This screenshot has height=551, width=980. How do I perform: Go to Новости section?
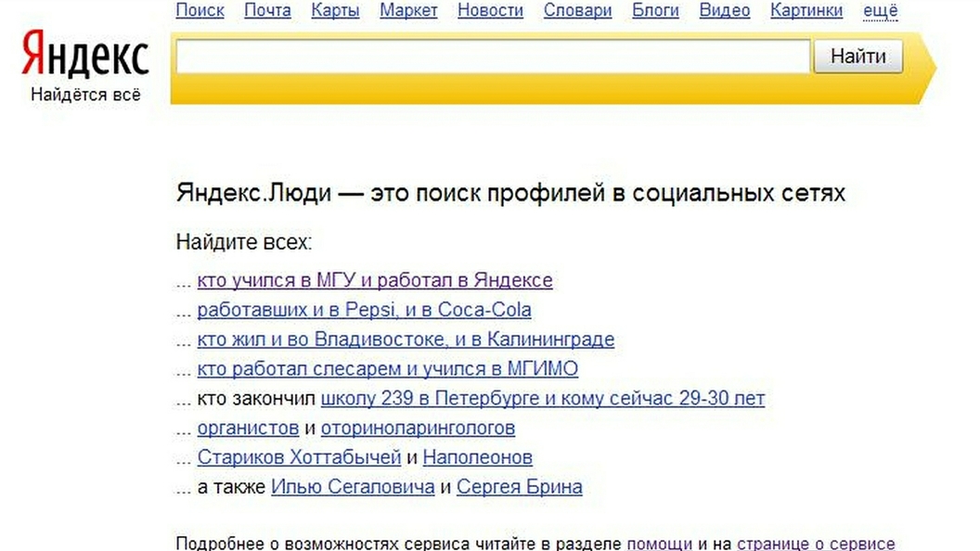coord(490,10)
